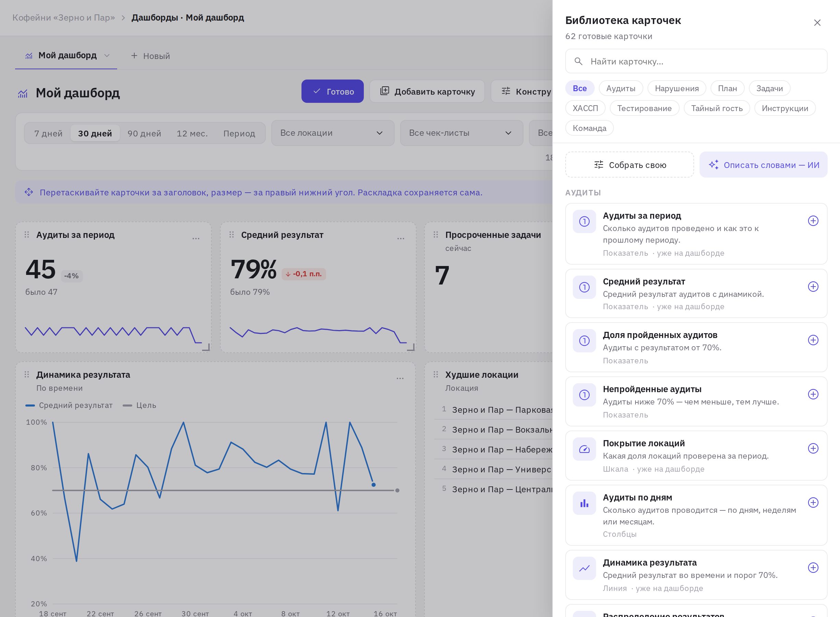Open menu of "Динамика результата" dashboard card

[x=400, y=378]
